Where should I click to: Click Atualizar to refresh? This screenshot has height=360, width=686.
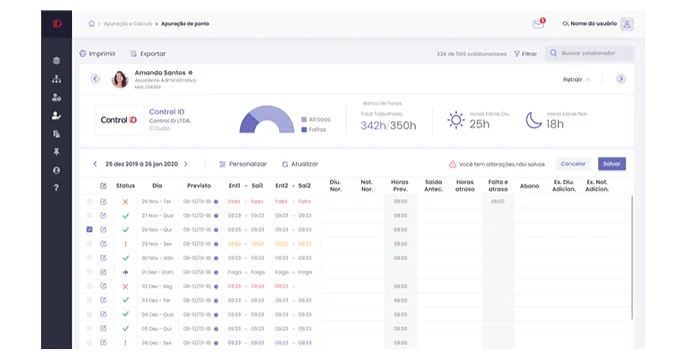coord(300,164)
